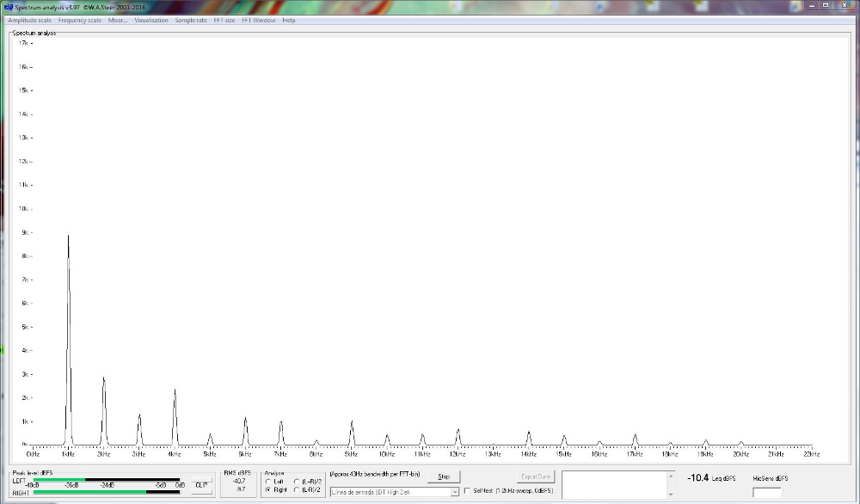Select the (L-R)/2 analysis option
Screen dimensions: 860x504
[x=297, y=489]
